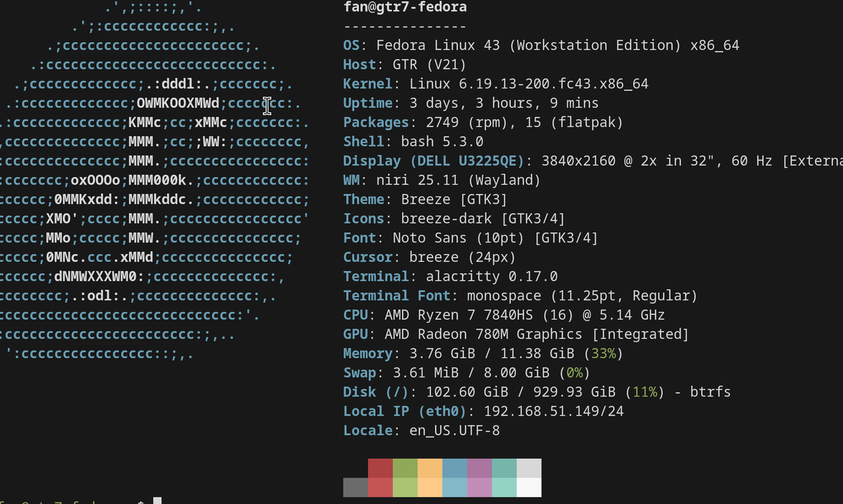
Task: Select the darker teal palette swatch
Action: (x=504, y=468)
